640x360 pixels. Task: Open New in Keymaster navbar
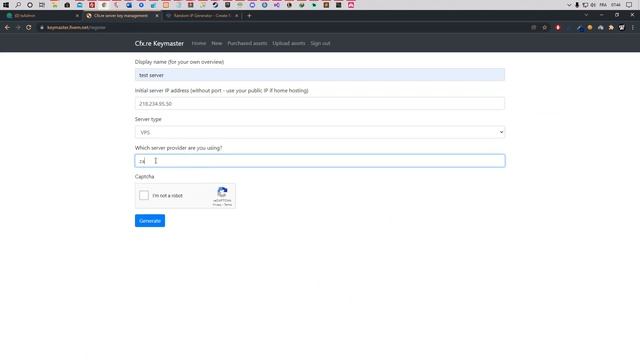pos(217,43)
